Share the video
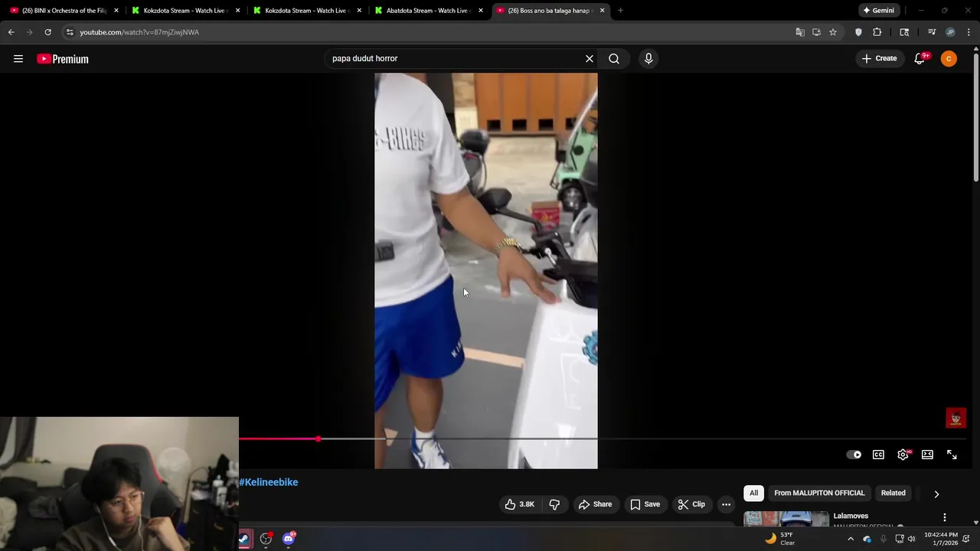 pyautogui.click(x=595, y=504)
